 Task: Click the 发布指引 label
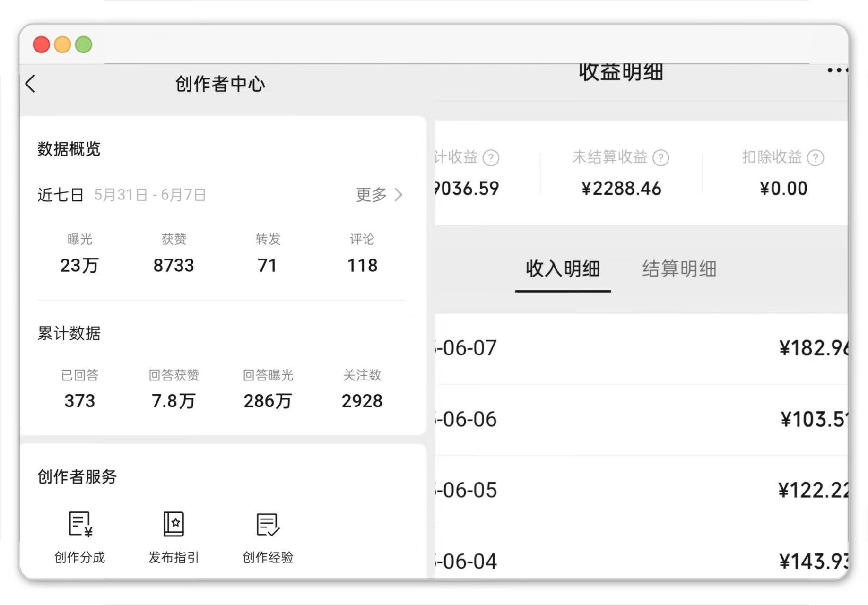pos(174,557)
